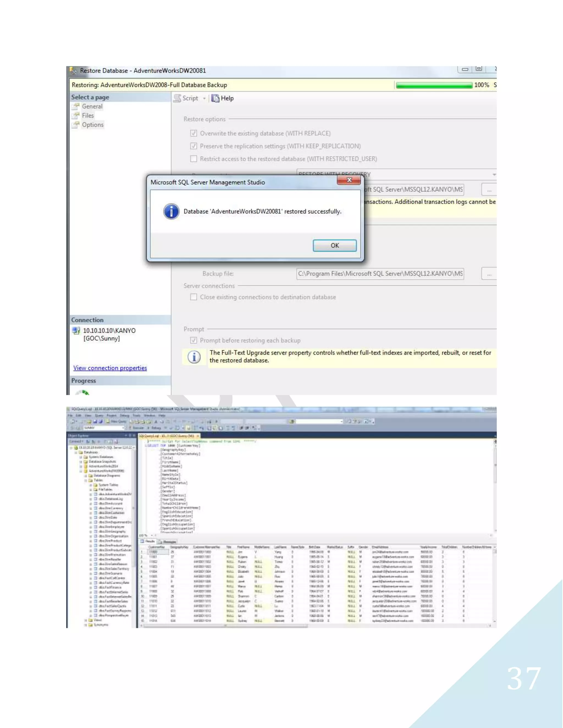Click the Backup file path field
This screenshot has height=728, width=563.
tap(380, 274)
